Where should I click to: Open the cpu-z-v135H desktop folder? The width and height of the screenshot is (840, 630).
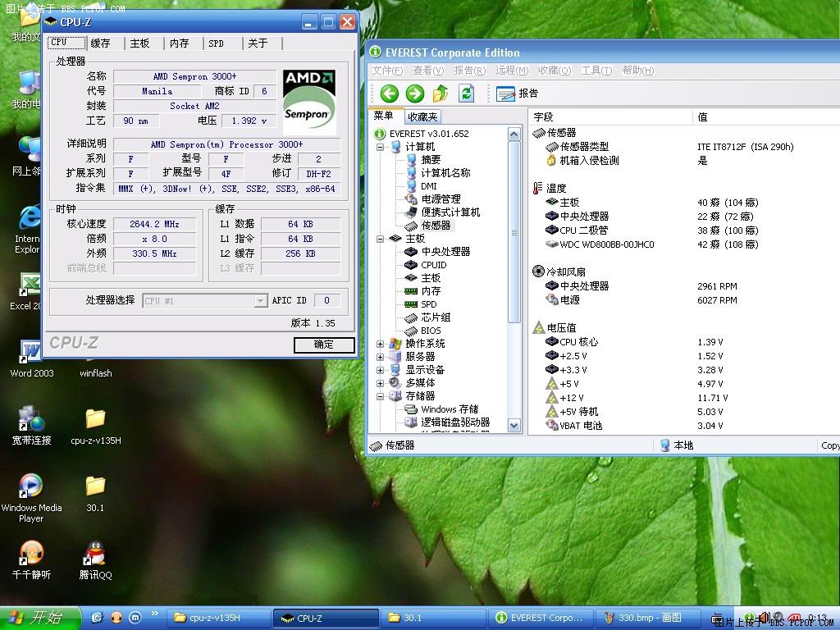tap(96, 426)
